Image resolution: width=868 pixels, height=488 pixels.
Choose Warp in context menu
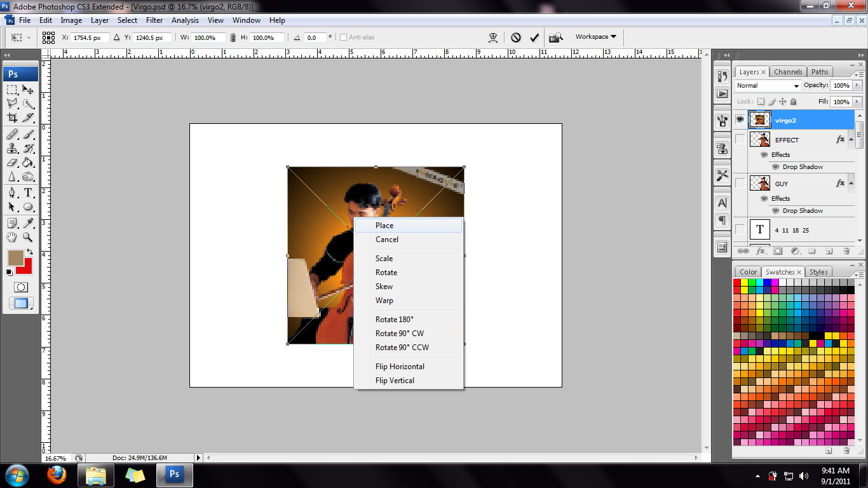[x=409, y=301]
